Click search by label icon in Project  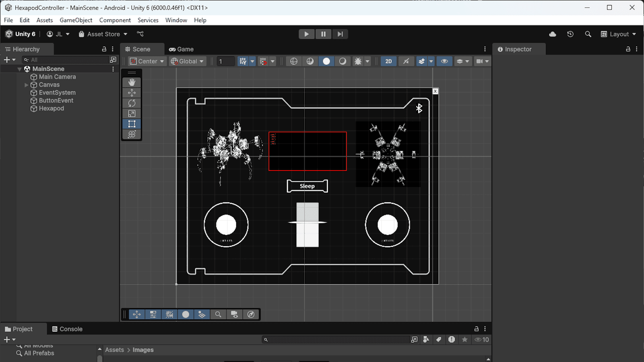[x=439, y=339]
